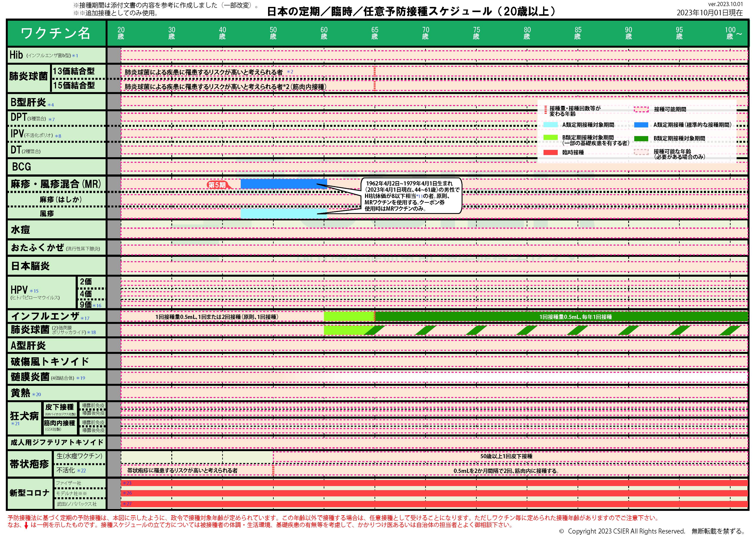Click the 50歳 age column header
756x535 pixels.
click(x=273, y=33)
